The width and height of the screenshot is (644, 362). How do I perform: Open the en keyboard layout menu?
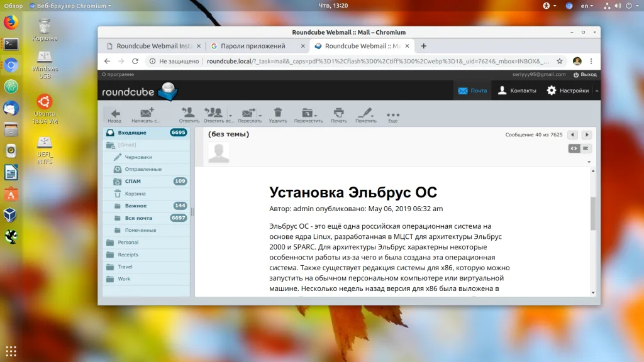(x=587, y=6)
